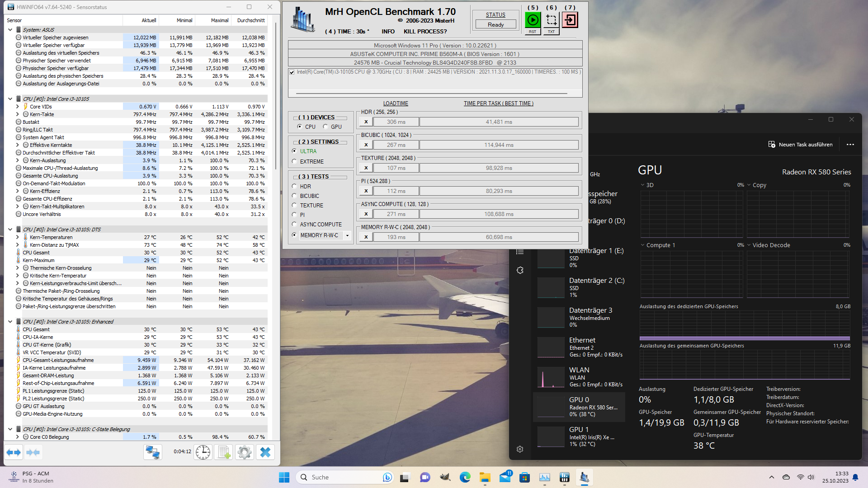Open HWiNFO sensor settings gear icon
Viewport: 868px width, 488px height.
coord(244,452)
